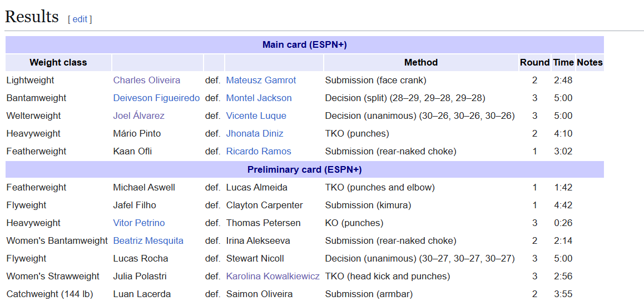
Task: Click the Joel Álvarez link
Action: coord(138,116)
